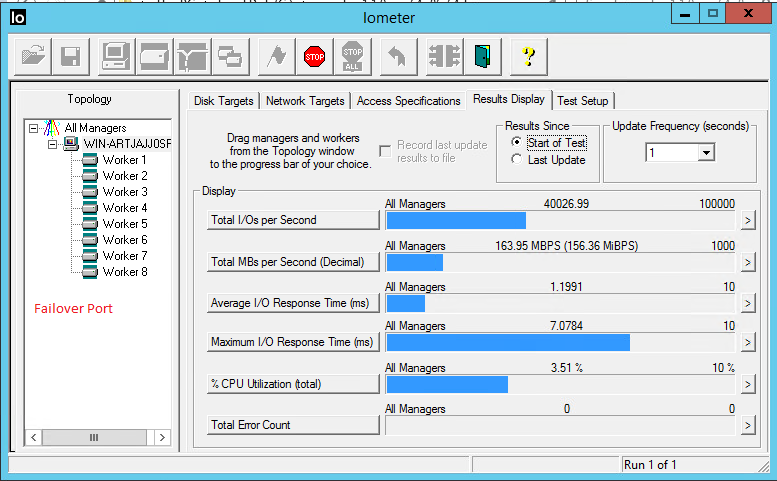Click the Total Error Count button

click(x=293, y=425)
